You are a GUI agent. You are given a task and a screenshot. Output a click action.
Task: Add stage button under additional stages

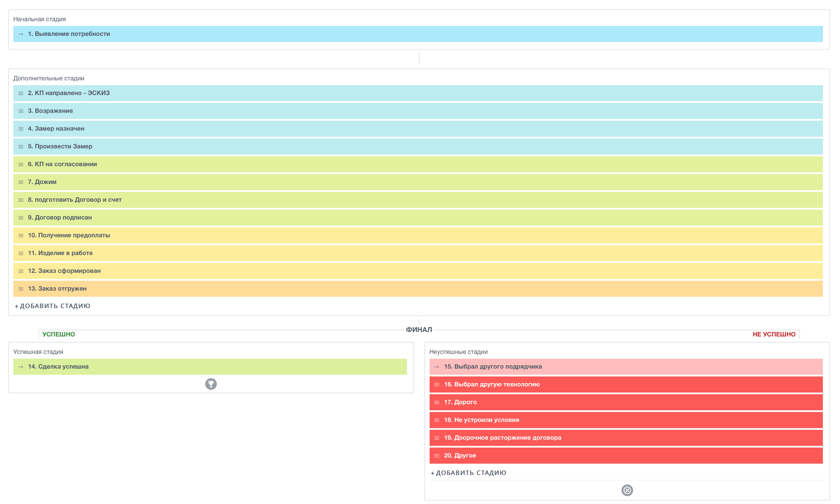point(52,306)
